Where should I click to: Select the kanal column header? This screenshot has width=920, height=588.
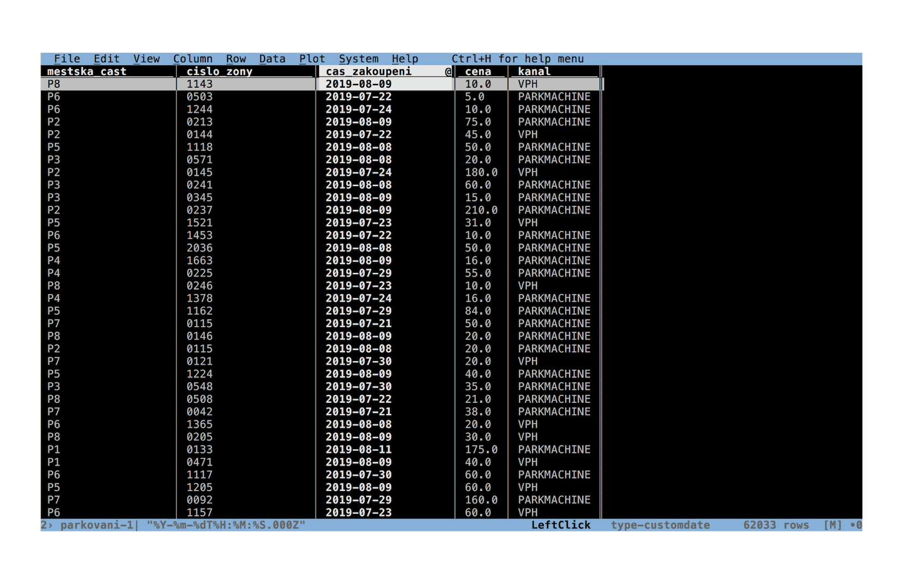pyautogui.click(x=534, y=71)
